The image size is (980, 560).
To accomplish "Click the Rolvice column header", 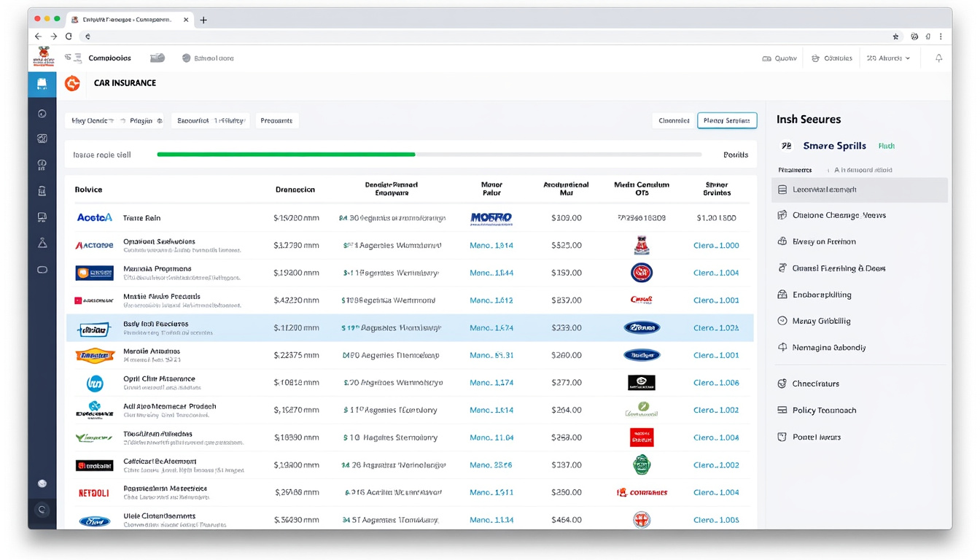I will [88, 190].
